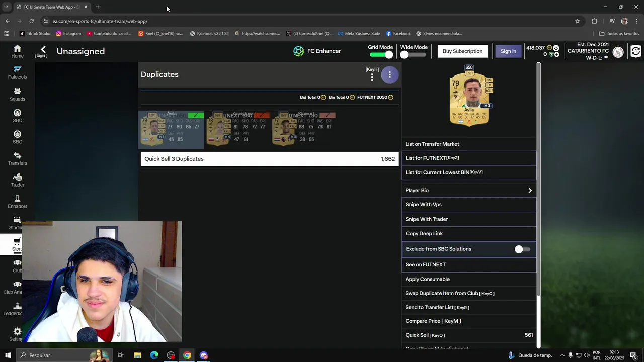
Task: Open a new browser tab
Action: tap(98, 7)
